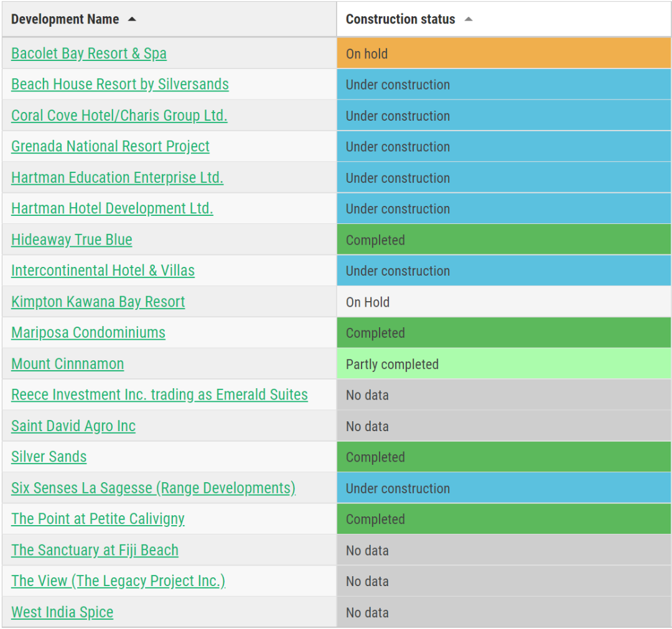Open Hideaway True Blue link

coord(72,240)
